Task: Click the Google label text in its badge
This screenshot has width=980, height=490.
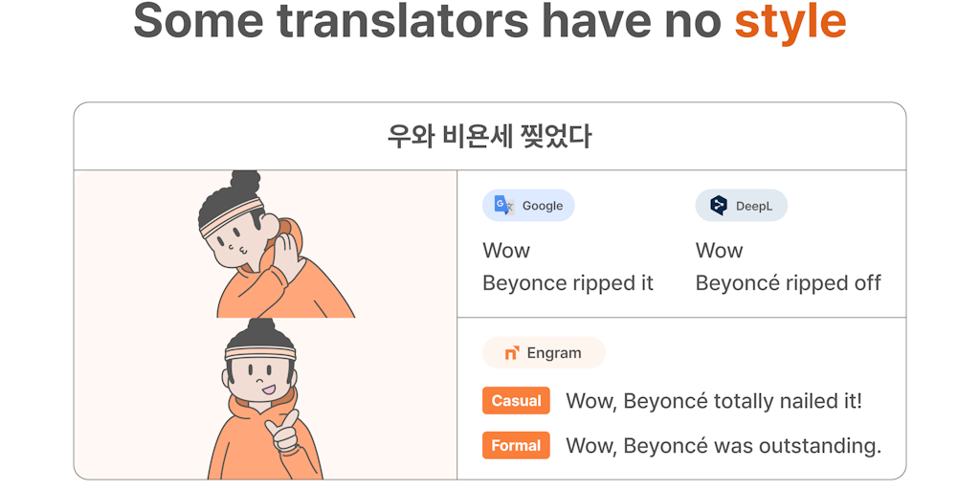Action: pos(543,206)
